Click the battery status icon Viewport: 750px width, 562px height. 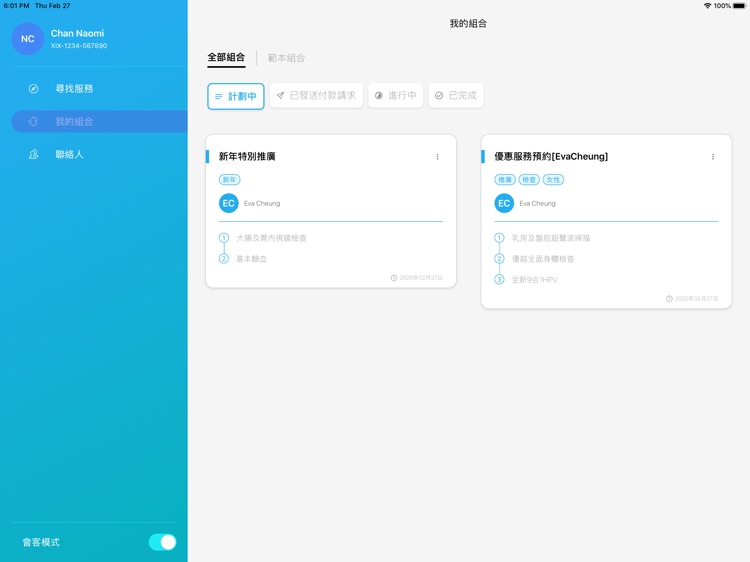pos(739,6)
